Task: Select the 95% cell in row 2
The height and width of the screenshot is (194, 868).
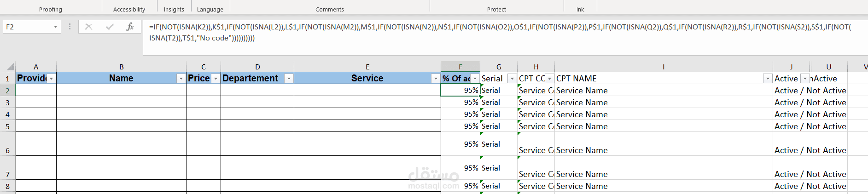Action: pos(460,91)
